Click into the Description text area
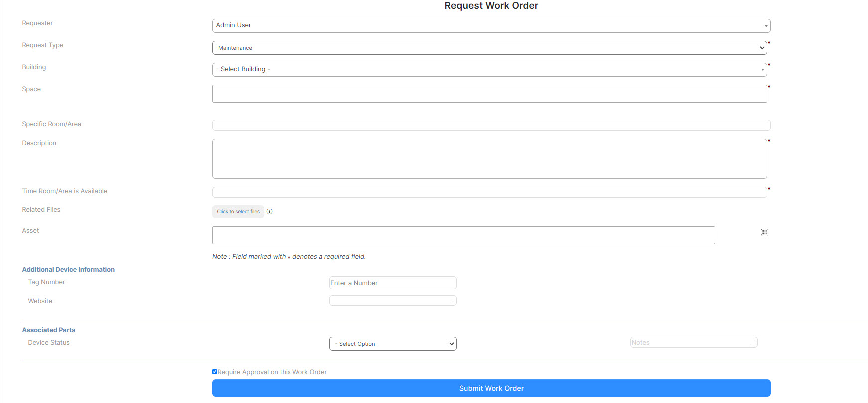Viewport: 868px width, 403px height. pyautogui.click(x=490, y=159)
